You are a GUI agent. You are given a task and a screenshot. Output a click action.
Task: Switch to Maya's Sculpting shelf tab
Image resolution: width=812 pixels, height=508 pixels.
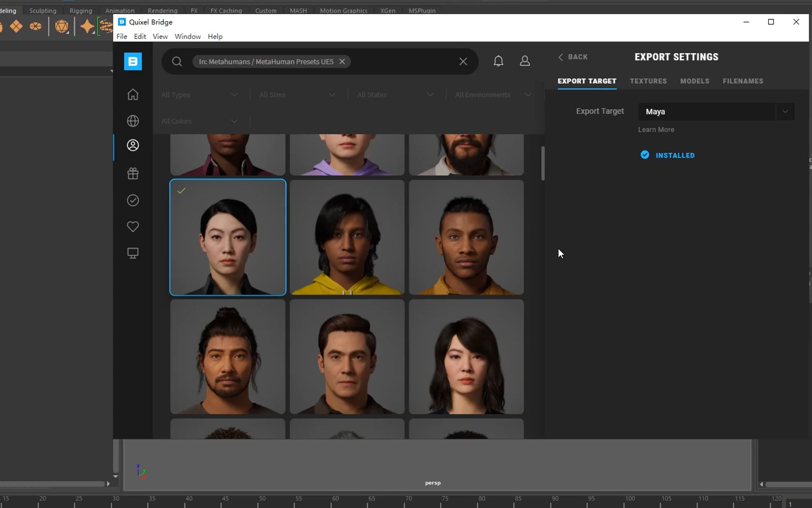pyautogui.click(x=43, y=10)
